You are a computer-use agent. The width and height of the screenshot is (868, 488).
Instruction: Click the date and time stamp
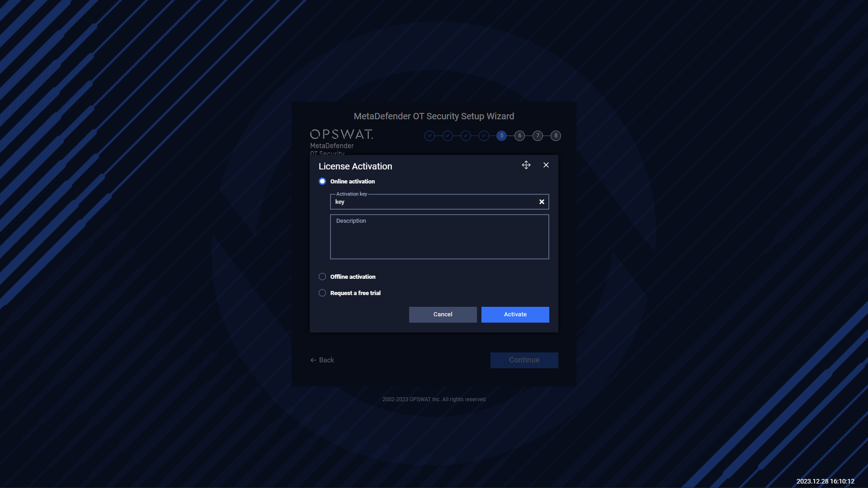tap(826, 481)
